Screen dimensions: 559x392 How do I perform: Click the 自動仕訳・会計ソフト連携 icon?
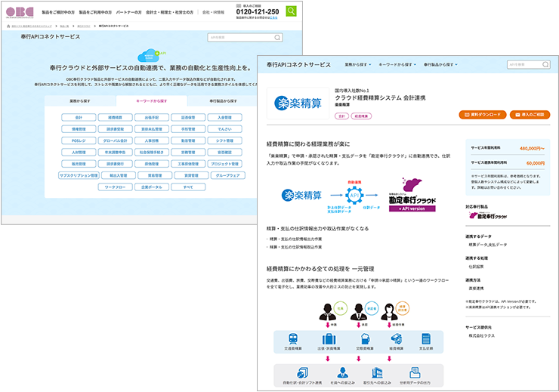[302, 373]
